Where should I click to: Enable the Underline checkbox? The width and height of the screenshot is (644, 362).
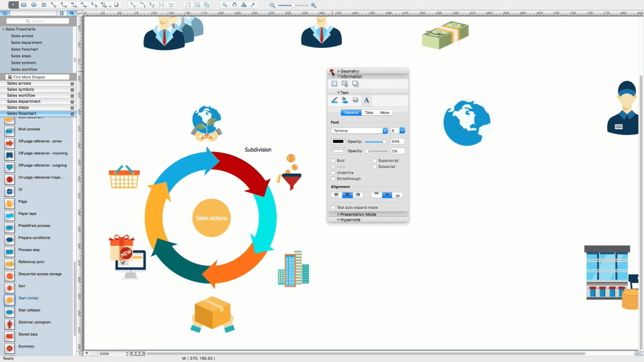(333, 173)
